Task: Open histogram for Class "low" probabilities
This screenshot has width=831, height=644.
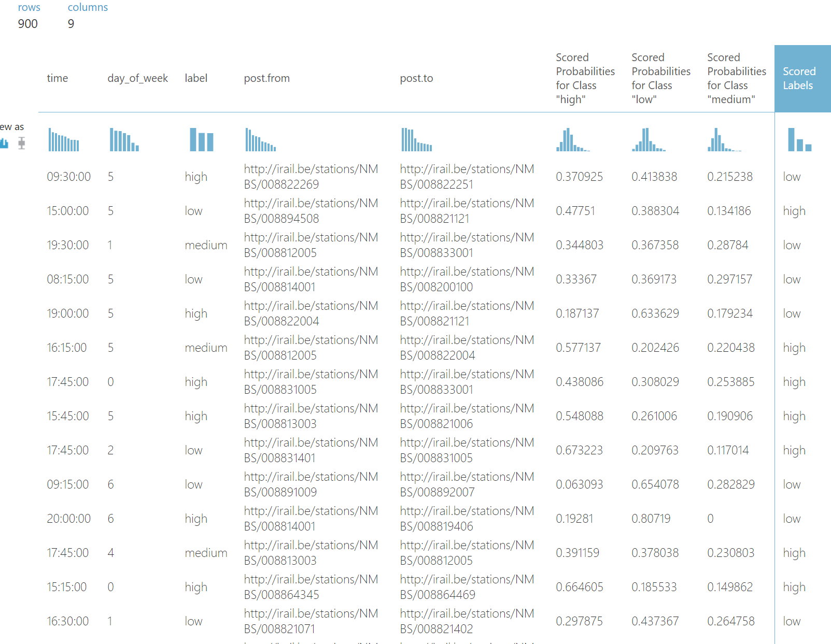Action: pos(648,139)
